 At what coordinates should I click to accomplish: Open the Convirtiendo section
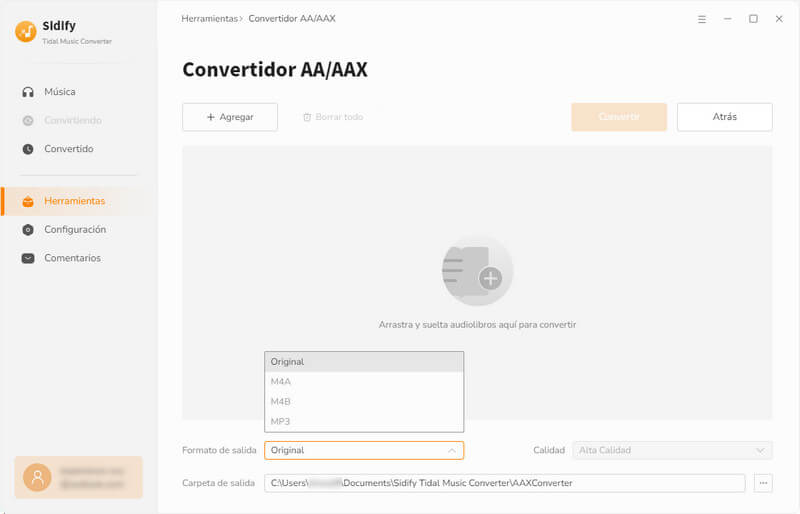coord(72,120)
